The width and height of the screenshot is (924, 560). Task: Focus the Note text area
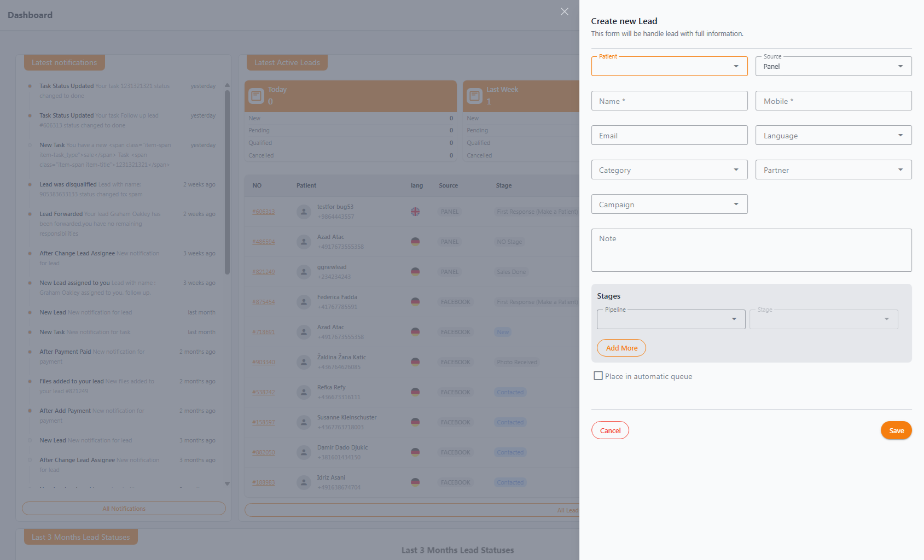[x=751, y=250]
